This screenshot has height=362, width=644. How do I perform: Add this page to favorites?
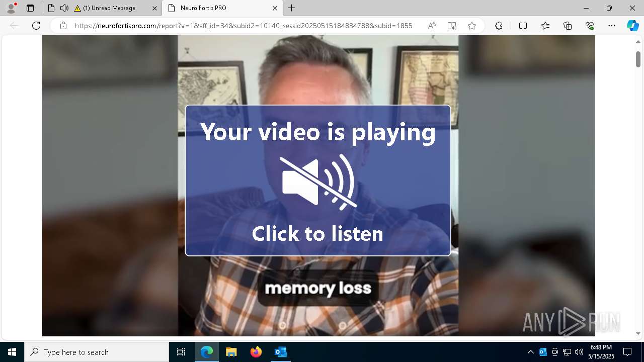[x=472, y=26]
